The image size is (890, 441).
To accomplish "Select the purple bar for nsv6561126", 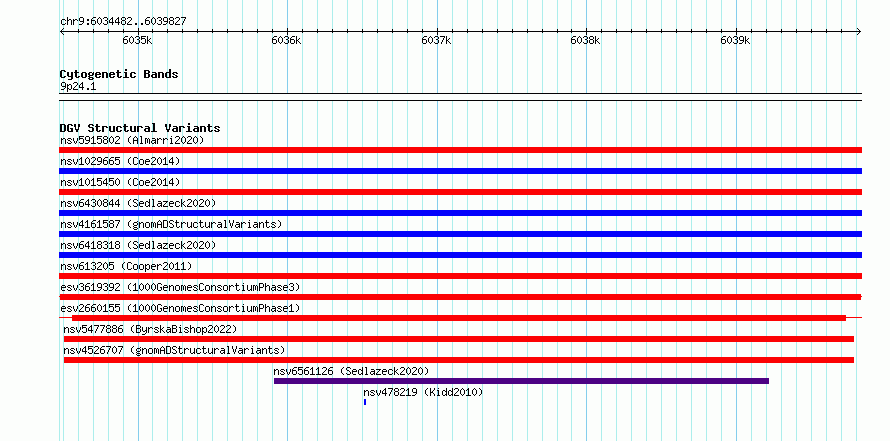I will click(521, 381).
